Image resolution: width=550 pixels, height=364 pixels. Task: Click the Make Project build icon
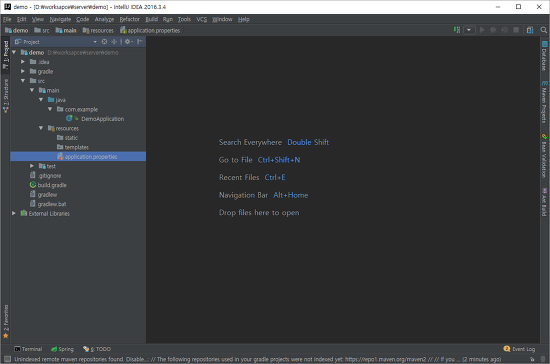pos(457,30)
